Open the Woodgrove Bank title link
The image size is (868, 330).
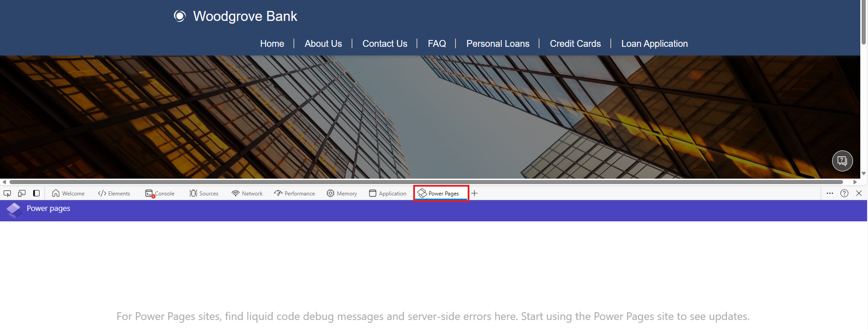(245, 16)
